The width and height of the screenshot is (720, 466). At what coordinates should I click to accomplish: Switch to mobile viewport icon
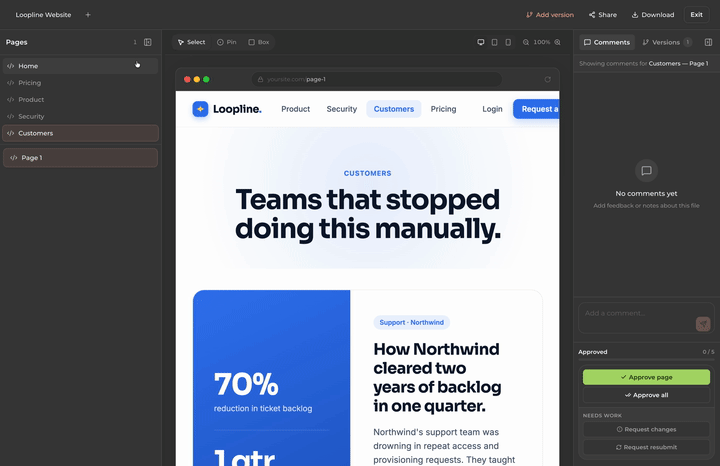click(x=508, y=42)
